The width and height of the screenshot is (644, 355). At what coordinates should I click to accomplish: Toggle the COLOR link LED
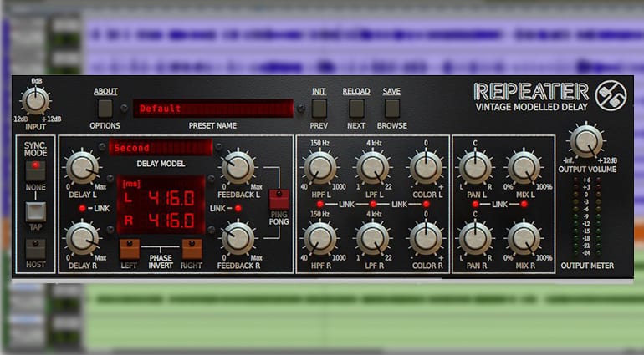point(426,205)
